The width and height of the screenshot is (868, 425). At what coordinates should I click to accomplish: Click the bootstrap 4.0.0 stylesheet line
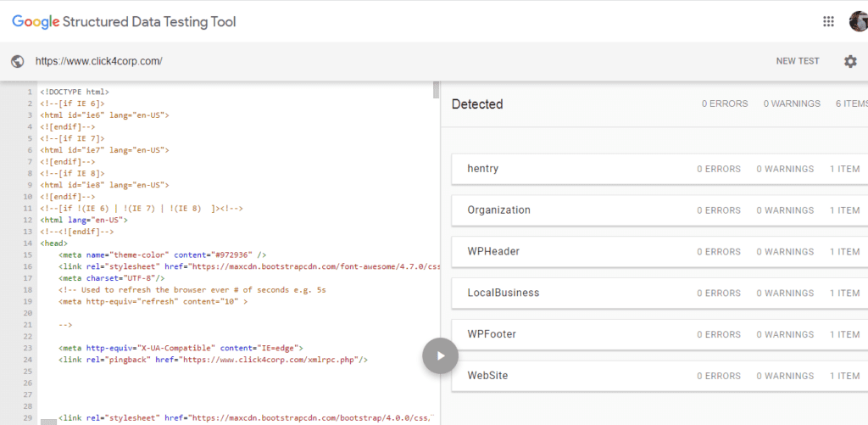[x=247, y=418]
